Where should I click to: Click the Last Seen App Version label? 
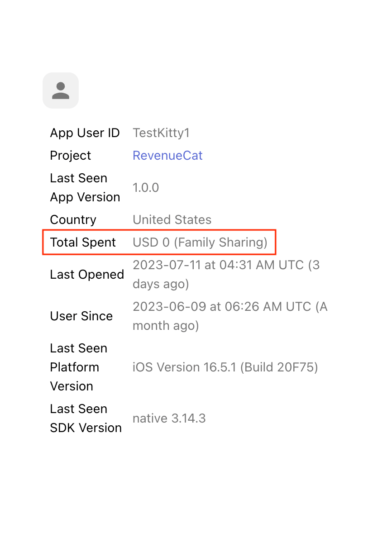pyautogui.click(x=85, y=188)
